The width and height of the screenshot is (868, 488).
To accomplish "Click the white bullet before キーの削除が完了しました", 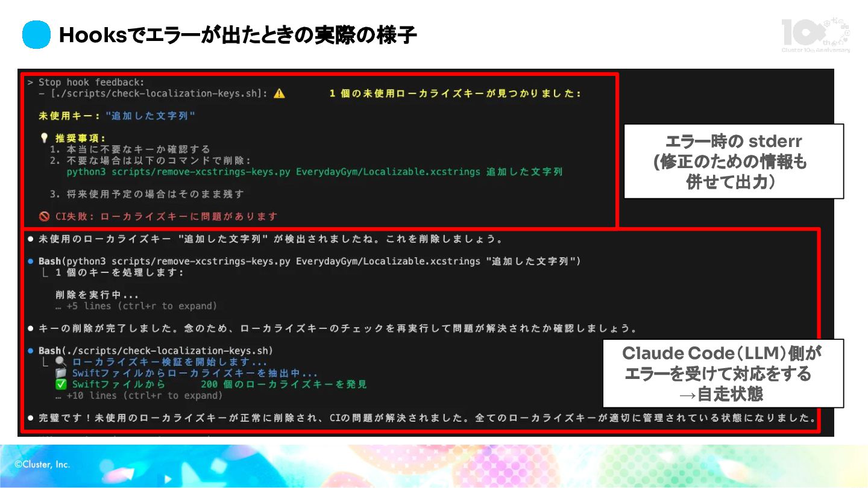I will [x=31, y=328].
